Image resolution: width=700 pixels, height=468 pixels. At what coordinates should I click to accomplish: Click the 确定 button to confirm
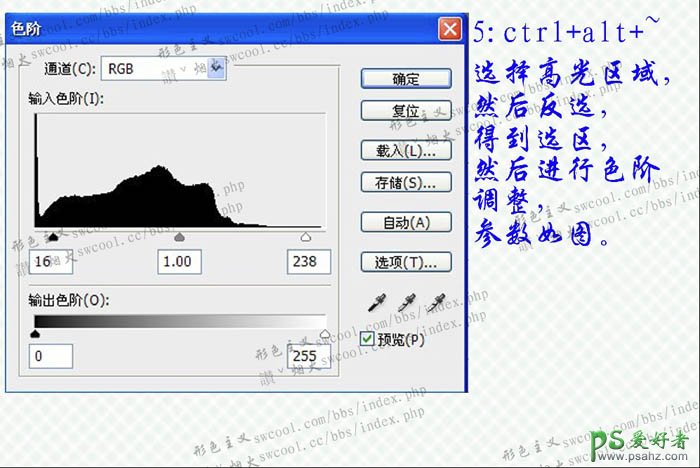pos(406,79)
